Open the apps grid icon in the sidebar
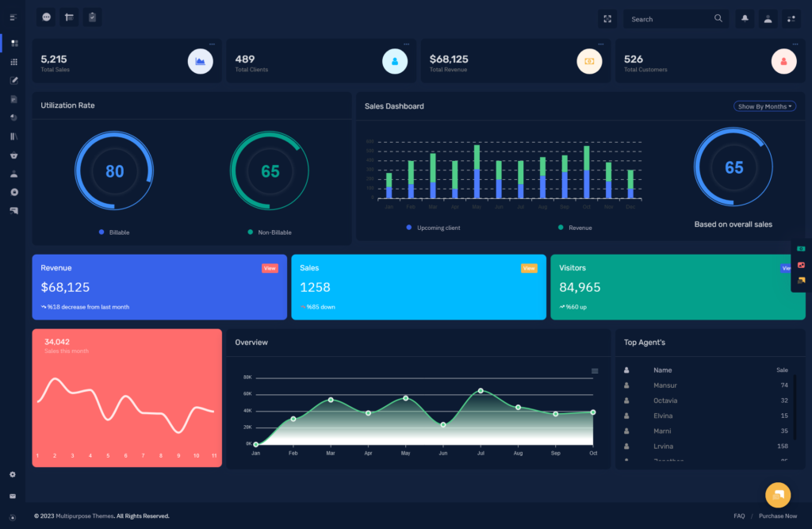Screen dimensions: 812x529 pyautogui.click(x=14, y=62)
